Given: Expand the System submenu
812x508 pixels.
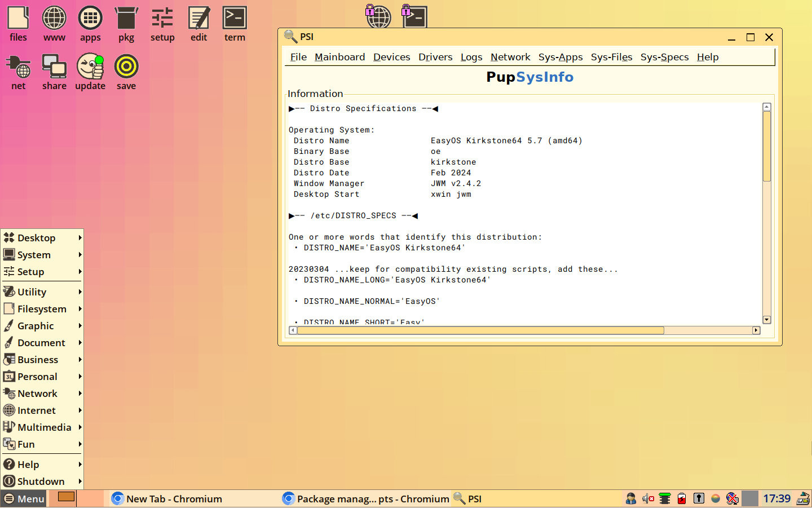Looking at the screenshot, I should (42, 255).
